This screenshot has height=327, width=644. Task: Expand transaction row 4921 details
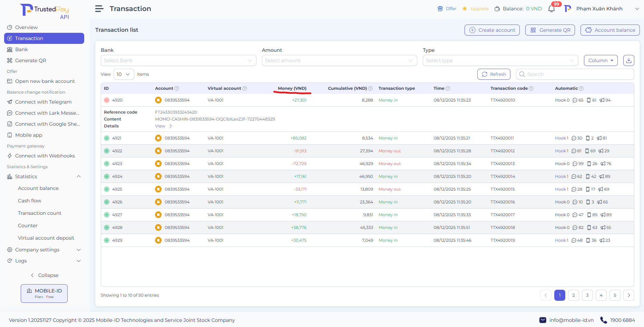[x=107, y=138]
